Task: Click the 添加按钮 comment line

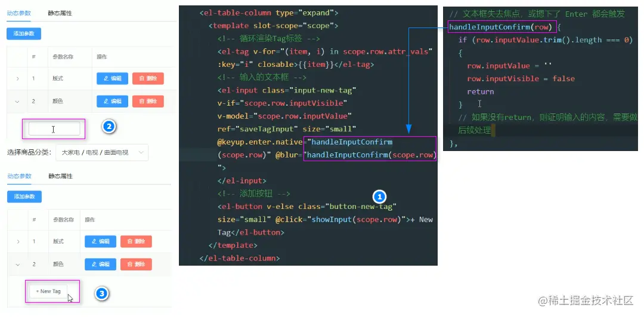Action: (254, 193)
